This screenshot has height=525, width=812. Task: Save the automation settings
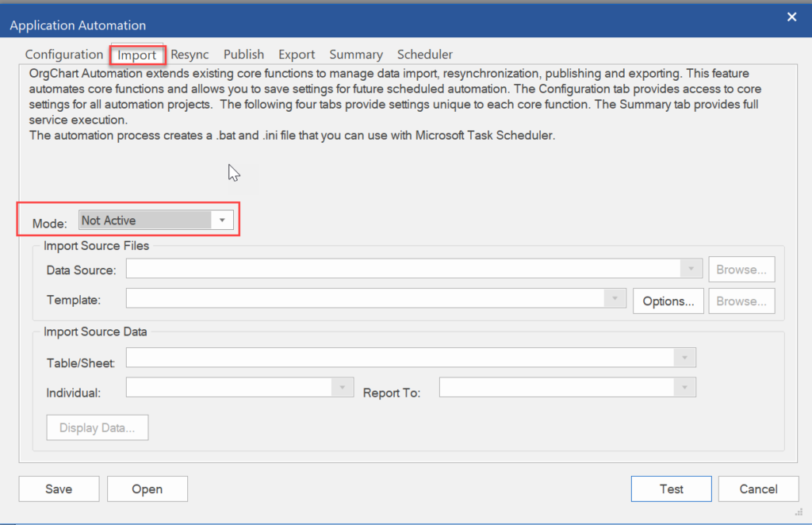[59, 489]
